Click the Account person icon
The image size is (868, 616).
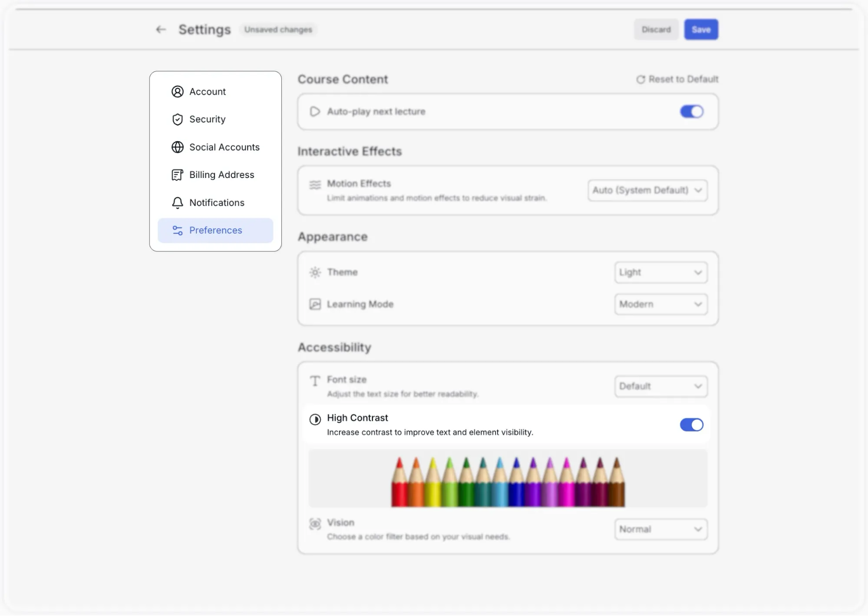pos(177,92)
